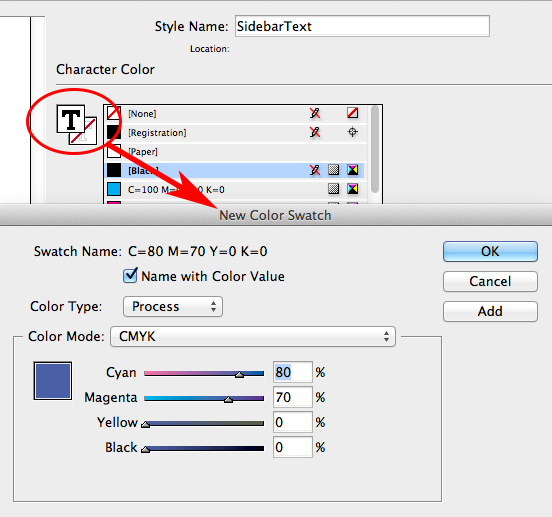The height and width of the screenshot is (517, 552).
Task: Click the crossed pencil icon on [Black] row
Action: [x=315, y=170]
